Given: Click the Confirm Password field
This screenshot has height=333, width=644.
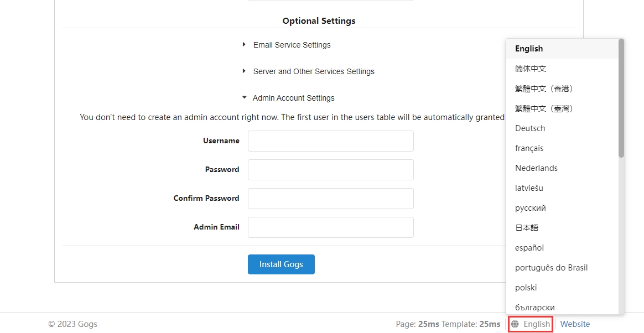Looking at the screenshot, I should [x=330, y=199].
